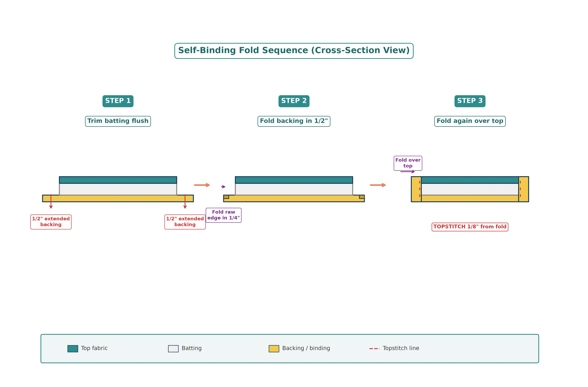Select the 'Fold again over top' label
This screenshot has height=387, width=588.
(x=470, y=121)
